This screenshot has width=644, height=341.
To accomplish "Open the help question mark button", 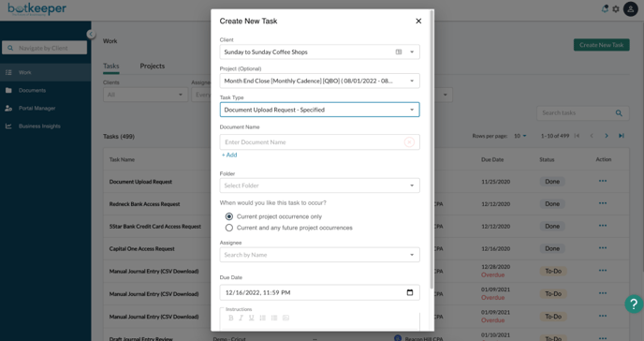I will [634, 304].
